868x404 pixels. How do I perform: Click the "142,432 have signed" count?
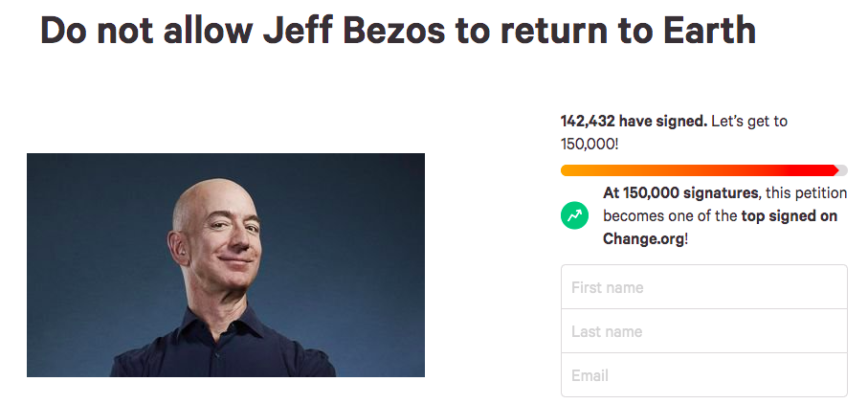click(x=634, y=122)
